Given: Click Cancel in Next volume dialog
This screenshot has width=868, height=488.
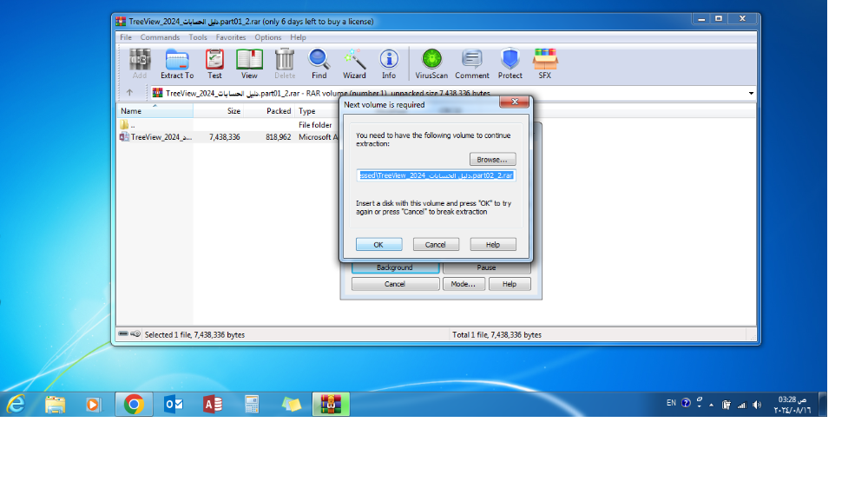Looking at the screenshot, I should [x=436, y=244].
